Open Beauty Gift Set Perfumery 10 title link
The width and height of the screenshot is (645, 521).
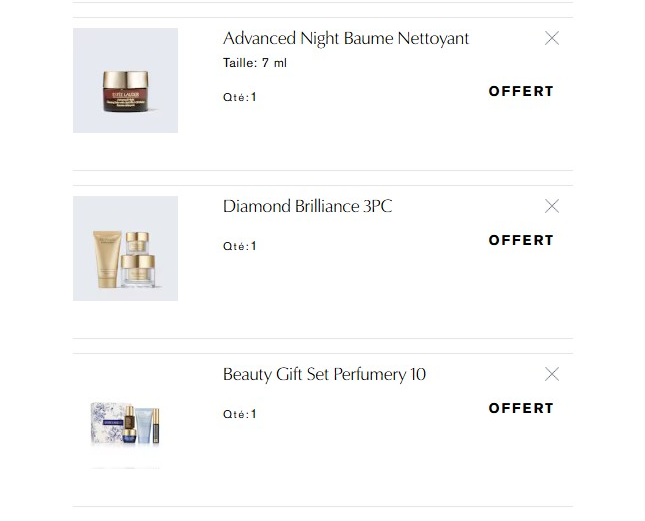[324, 374]
